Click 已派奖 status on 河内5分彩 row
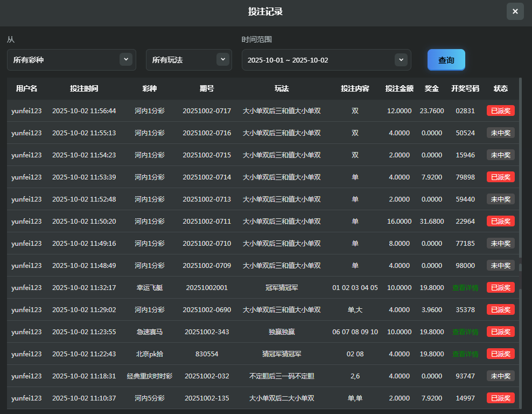This screenshot has height=414, width=532. tap(500, 398)
